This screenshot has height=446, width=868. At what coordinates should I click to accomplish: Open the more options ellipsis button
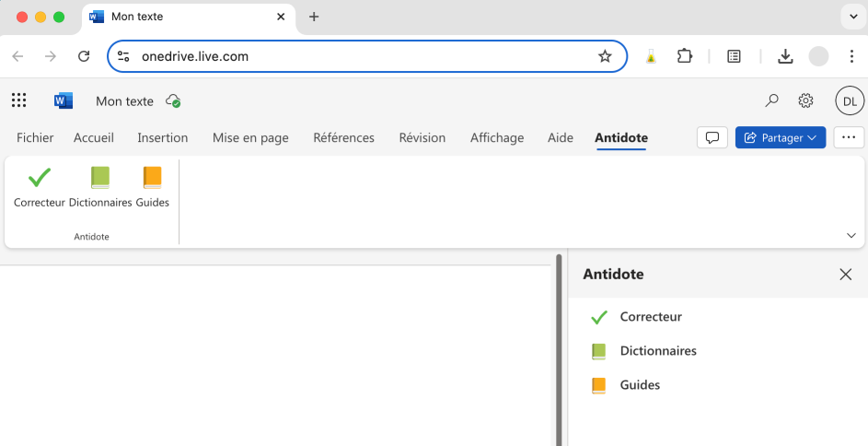pos(849,137)
